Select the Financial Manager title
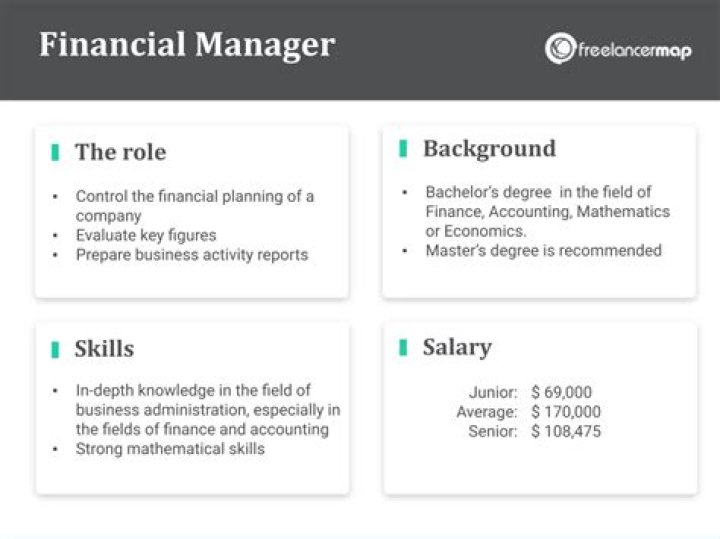 (187, 45)
